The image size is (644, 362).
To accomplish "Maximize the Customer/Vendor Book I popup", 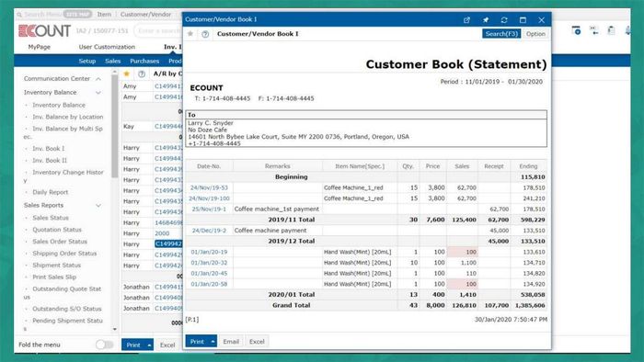I will [523, 19].
